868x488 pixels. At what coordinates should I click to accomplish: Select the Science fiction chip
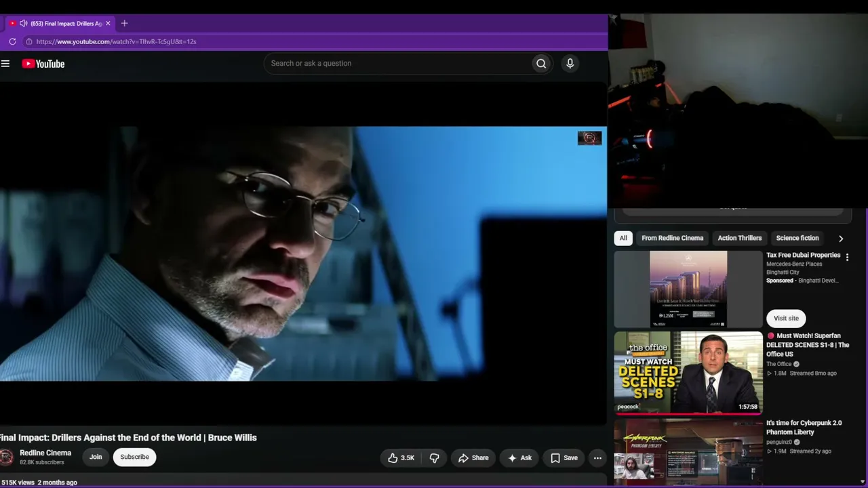(797, 238)
